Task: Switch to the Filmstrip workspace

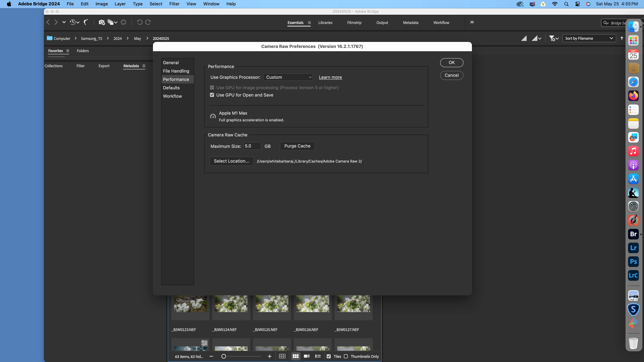Action: (x=354, y=22)
